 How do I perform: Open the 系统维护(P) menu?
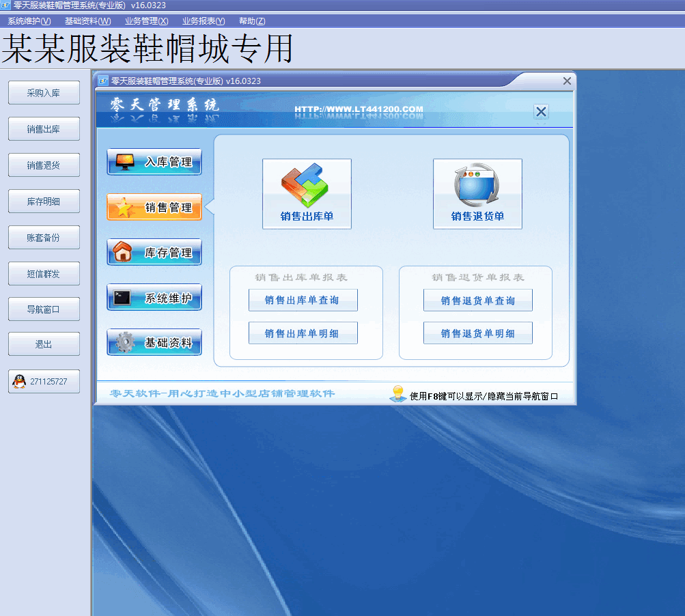pyautogui.click(x=29, y=21)
